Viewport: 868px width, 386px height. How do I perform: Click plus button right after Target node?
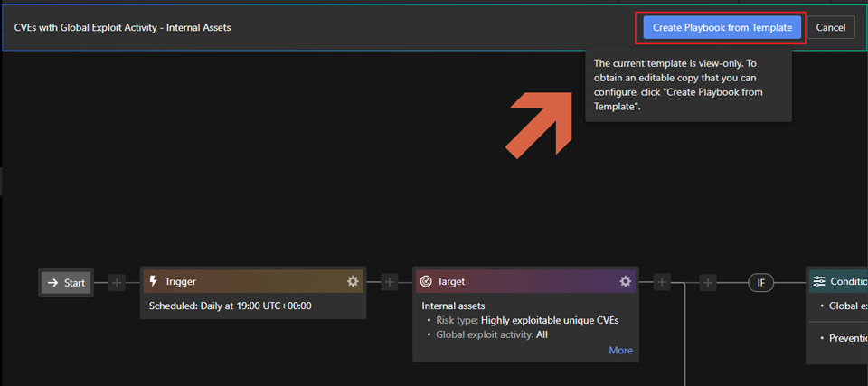(662, 283)
